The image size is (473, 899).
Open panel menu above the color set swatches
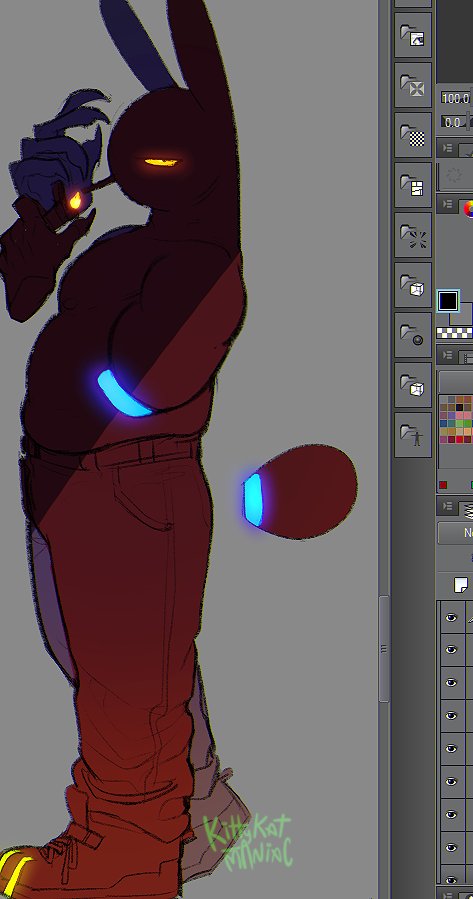(x=447, y=355)
